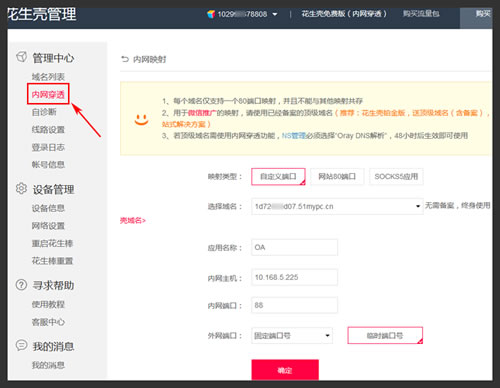Open 设备信息 in the sidebar
The height and width of the screenshot is (388, 500).
point(48,208)
